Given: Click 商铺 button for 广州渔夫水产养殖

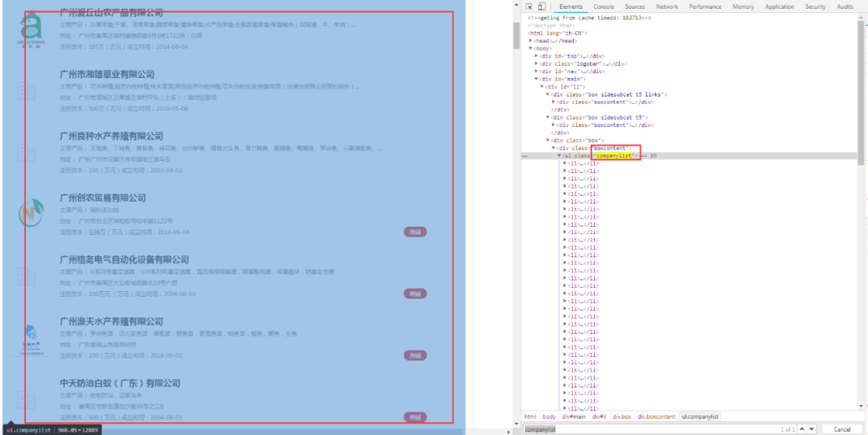Looking at the screenshot, I should click(x=416, y=355).
